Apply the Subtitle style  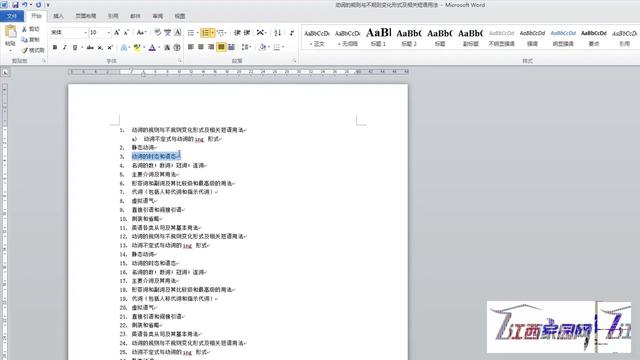click(x=470, y=37)
